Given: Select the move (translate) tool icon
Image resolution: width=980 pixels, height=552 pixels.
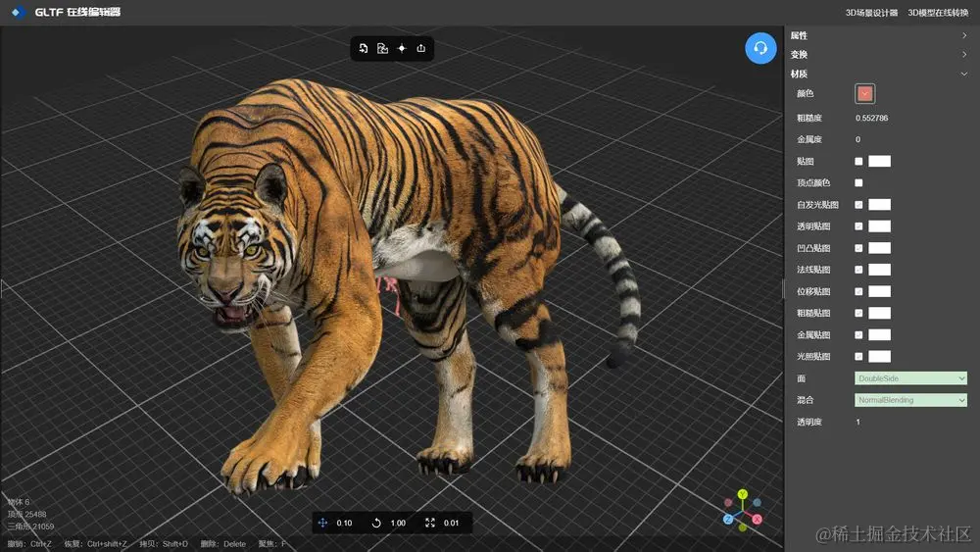Looking at the screenshot, I should point(322,523).
